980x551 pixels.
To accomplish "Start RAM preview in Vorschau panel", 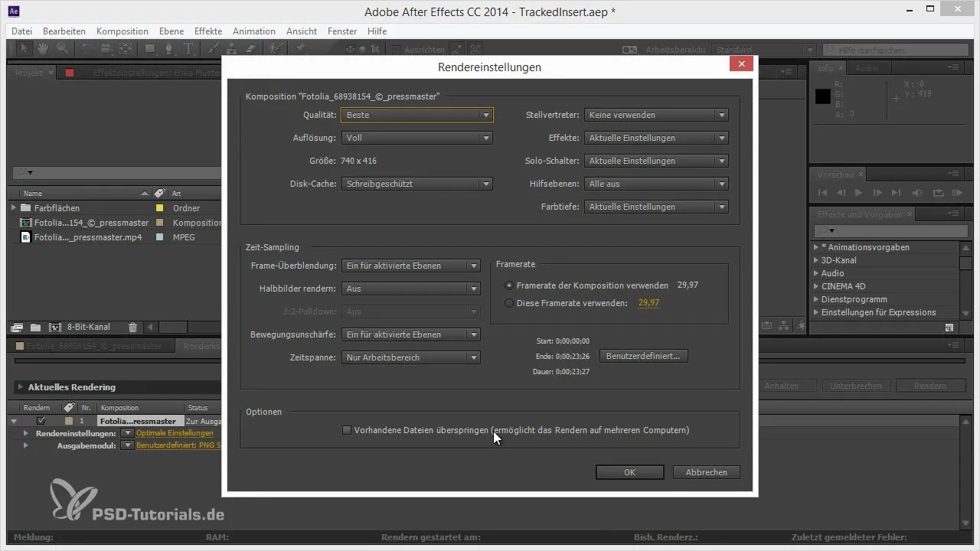I will (x=958, y=193).
